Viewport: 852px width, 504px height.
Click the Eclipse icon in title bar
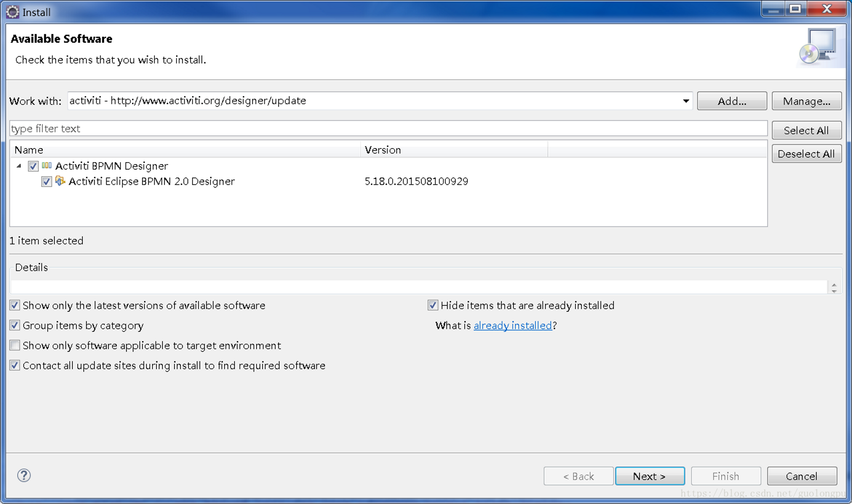point(12,12)
